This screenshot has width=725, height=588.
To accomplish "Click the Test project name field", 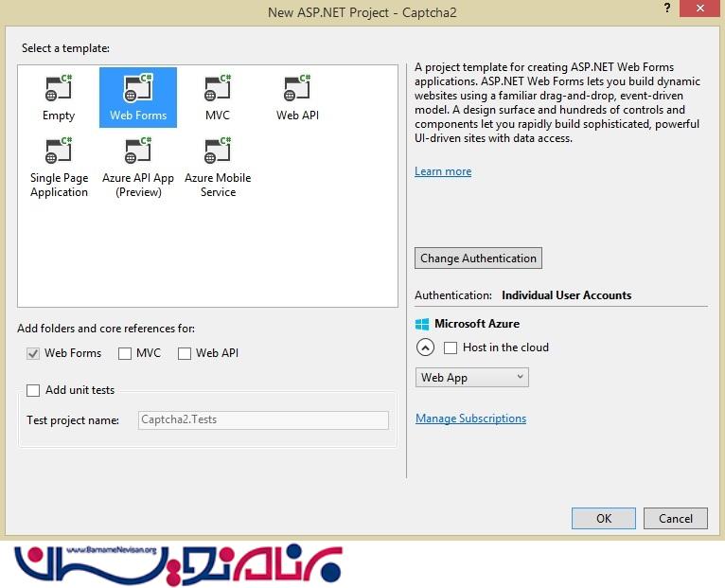I will pyautogui.click(x=262, y=420).
